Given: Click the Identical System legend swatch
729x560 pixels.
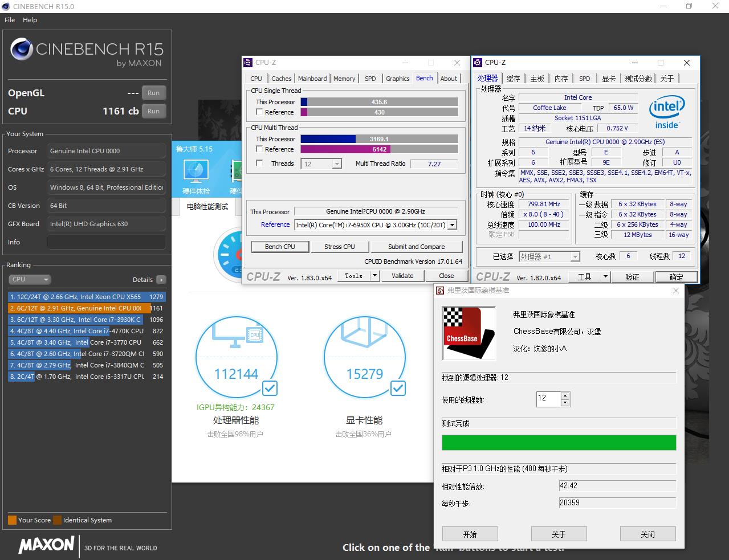Looking at the screenshot, I should click(56, 520).
